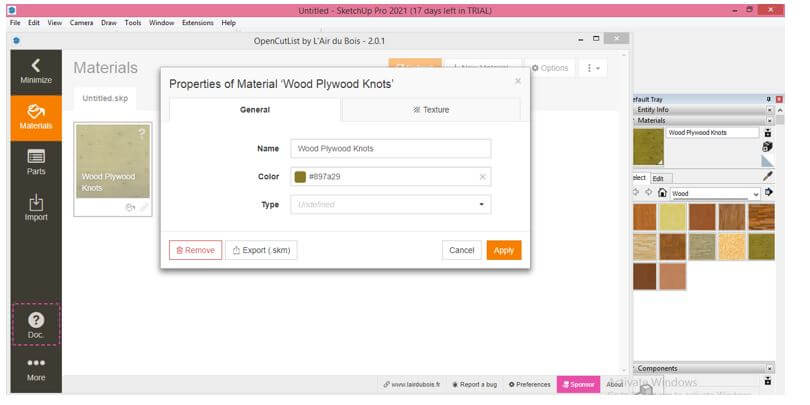Collapse the Entity Info panel header

click(x=699, y=110)
